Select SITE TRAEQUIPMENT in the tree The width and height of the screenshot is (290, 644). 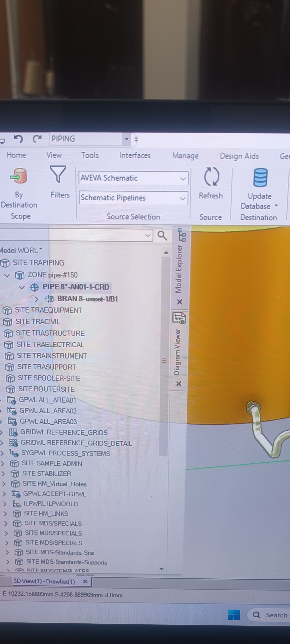(x=48, y=310)
